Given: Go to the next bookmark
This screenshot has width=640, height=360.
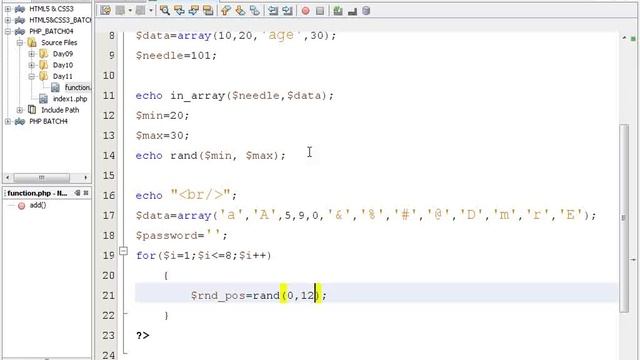Looking at the screenshot, I should (240, 11).
